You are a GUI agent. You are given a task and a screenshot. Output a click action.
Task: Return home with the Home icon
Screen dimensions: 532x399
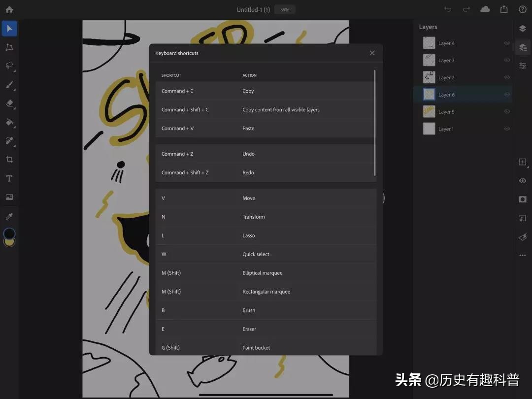9,9
